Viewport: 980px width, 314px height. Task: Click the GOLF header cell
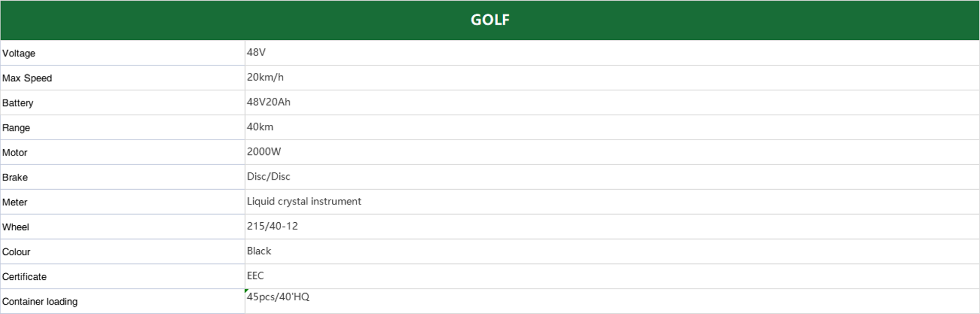[x=490, y=20]
